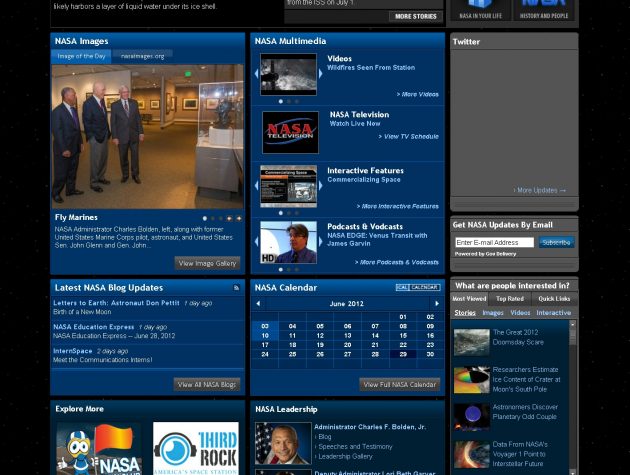630x475 pixels.
Task: Click View All NASA Blogs button
Action: (x=207, y=385)
